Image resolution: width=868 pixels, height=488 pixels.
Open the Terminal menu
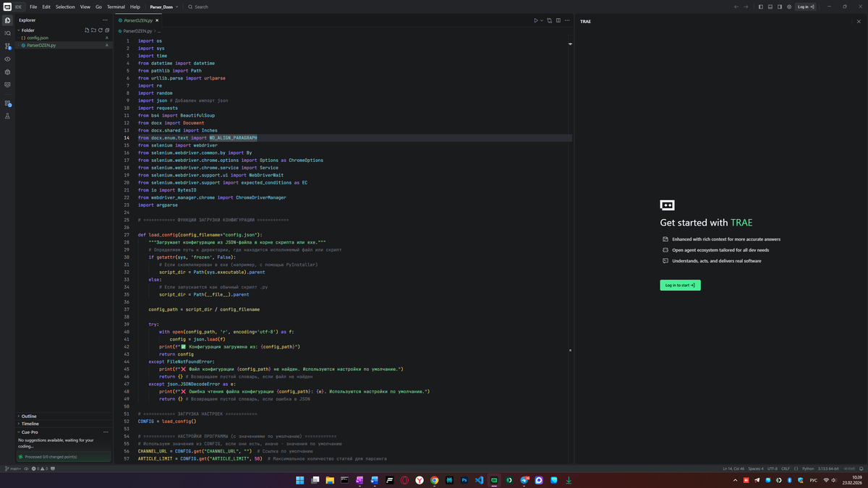[x=116, y=7]
